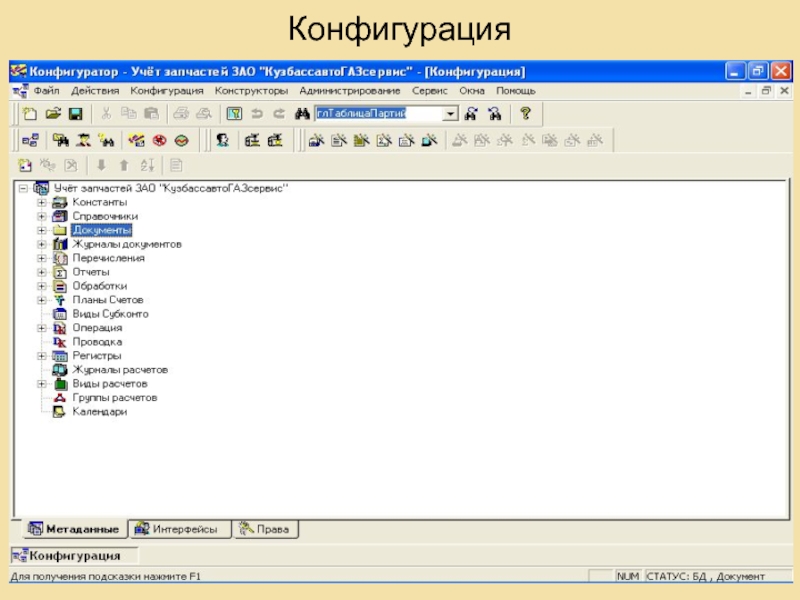Expand the Константы tree node
This screenshot has width=800, height=600.
41,202
